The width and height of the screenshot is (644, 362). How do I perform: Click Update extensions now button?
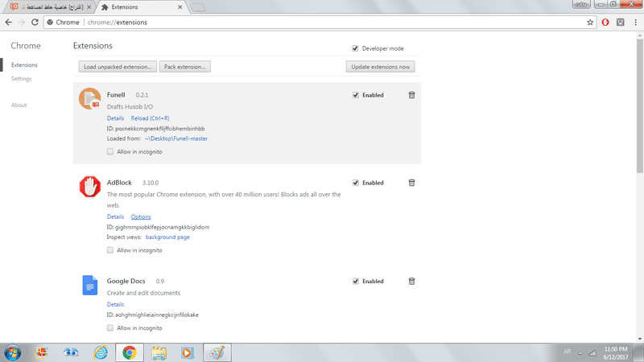coord(380,67)
